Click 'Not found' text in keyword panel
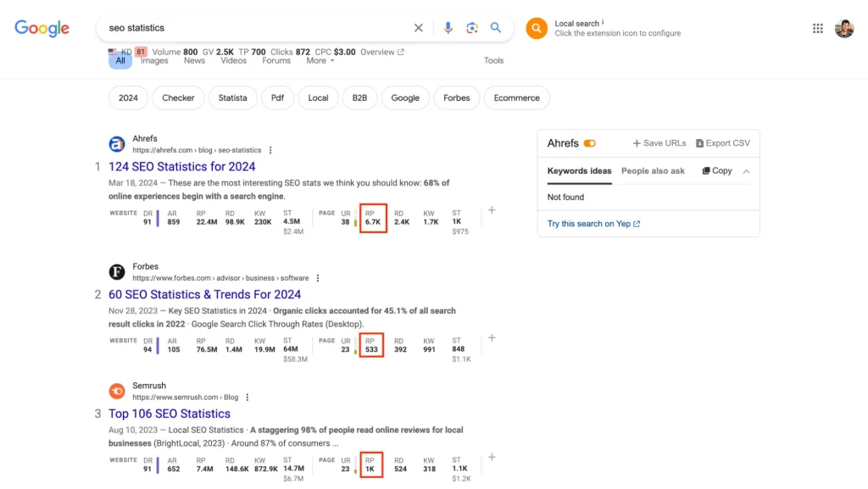Screen dimensions: 868x489 click(x=565, y=197)
